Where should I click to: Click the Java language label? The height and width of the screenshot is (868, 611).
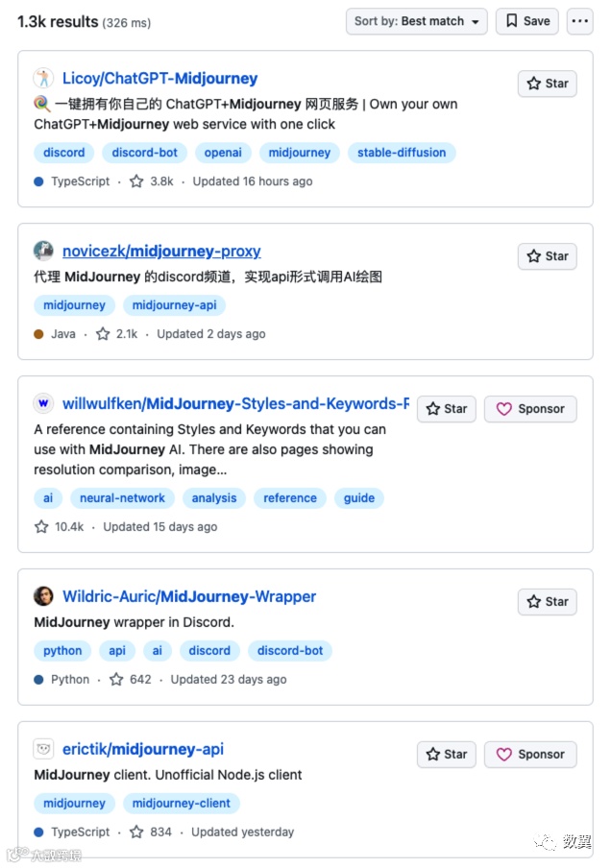coord(63,334)
